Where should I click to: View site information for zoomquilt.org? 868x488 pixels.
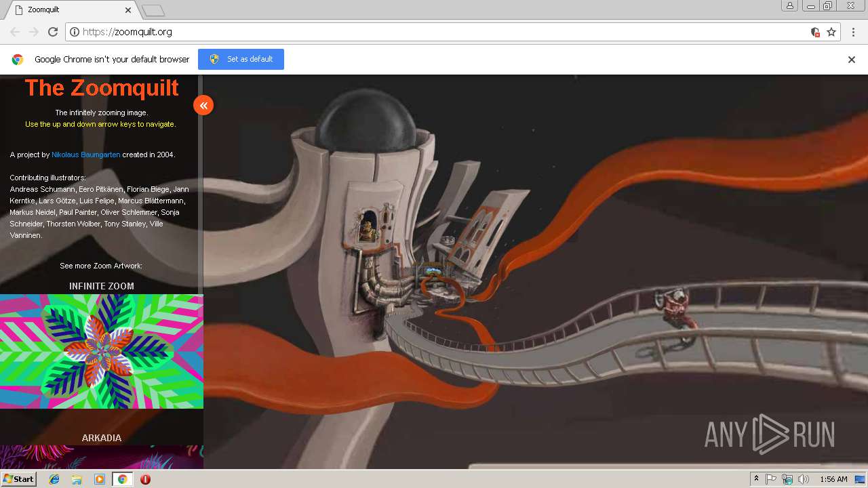point(75,32)
